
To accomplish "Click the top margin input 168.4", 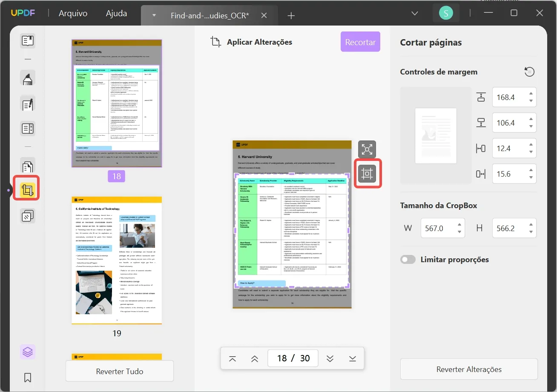I will (x=514, y=97).
